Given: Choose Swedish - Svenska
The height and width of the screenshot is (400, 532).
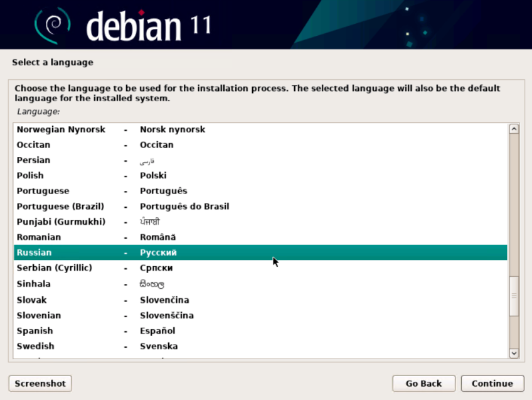Looking at the screenshot, I should [x=260, y=346].
